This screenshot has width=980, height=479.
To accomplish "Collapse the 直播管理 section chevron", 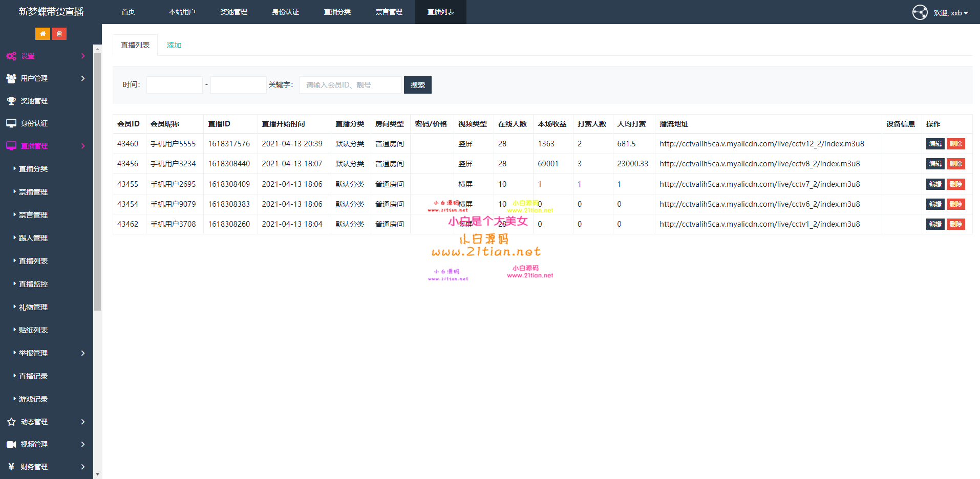I will coord(83,146).
